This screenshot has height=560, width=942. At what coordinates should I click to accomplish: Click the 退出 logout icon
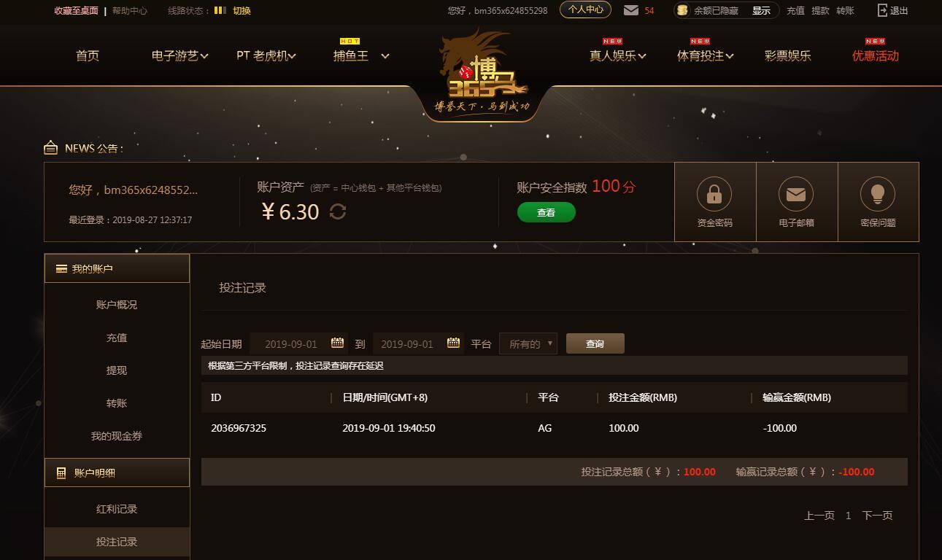point(882,10)
